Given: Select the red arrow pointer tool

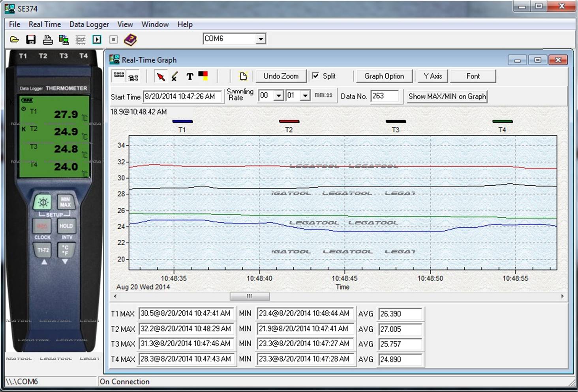Looking at the screenshot, I should (x=161, y=77).
